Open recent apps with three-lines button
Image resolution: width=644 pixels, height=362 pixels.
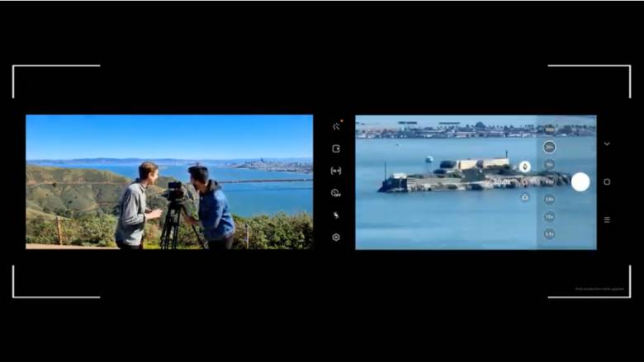(x=607, y=219)
